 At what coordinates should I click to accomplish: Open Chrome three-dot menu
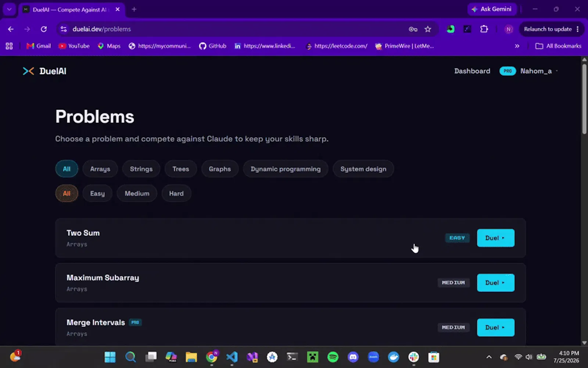(578, 29)
